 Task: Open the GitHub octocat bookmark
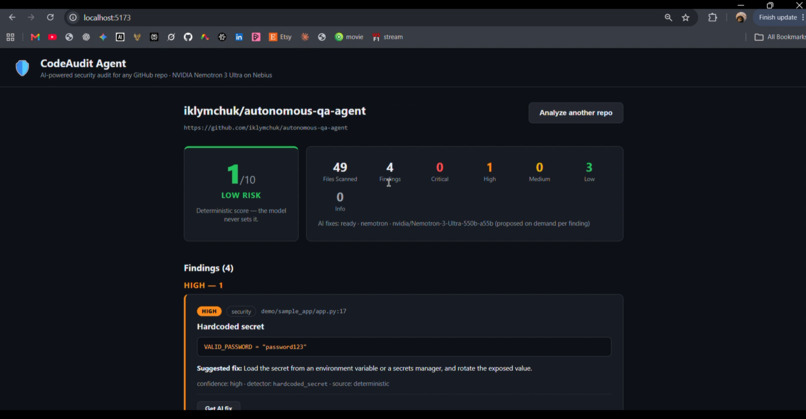tap(188, 37)
